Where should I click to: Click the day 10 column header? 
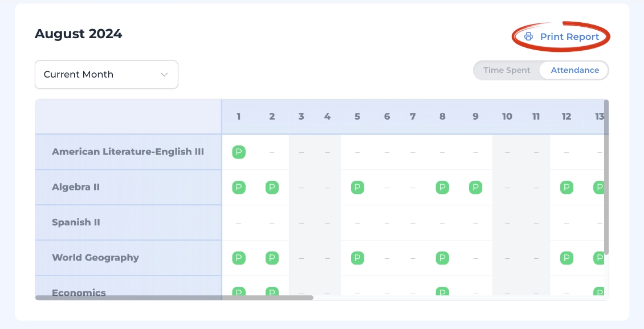(507, 117)
